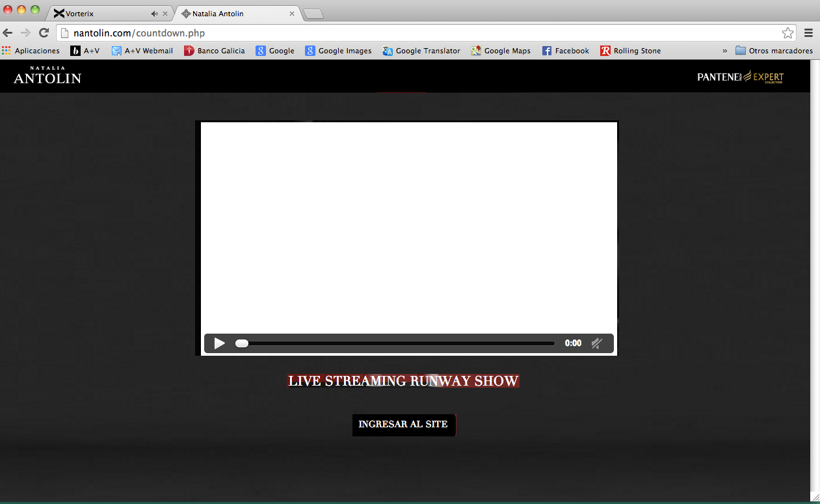Close the Natalia Antolin tab
Viewport: 820px width, 504px height.
[292, 14]
